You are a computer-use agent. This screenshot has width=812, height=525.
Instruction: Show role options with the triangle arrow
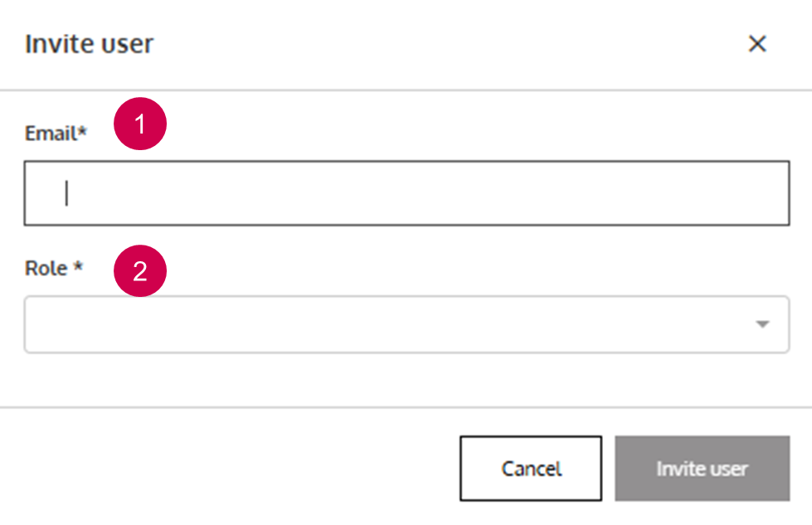(x=762, y=324)
